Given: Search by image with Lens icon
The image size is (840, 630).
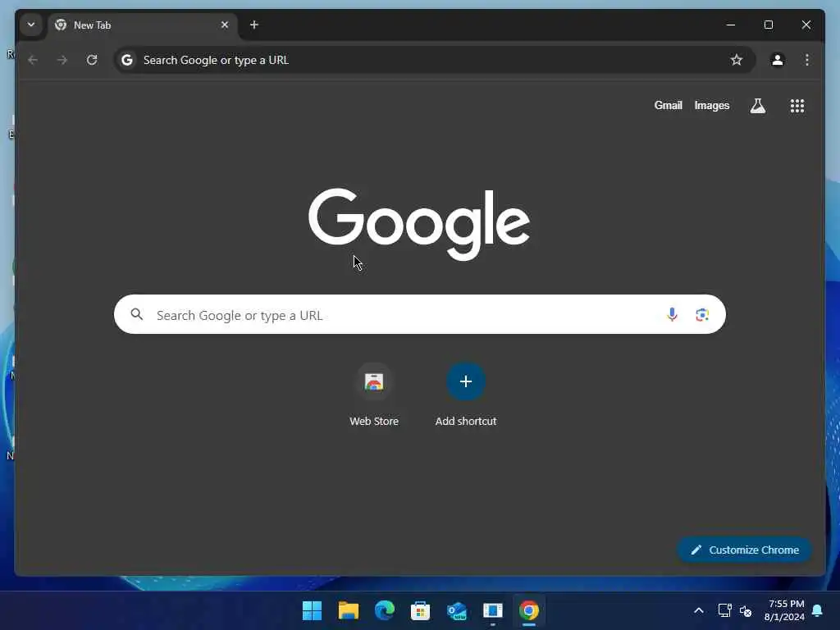Looking at the screenshot, I should (702, 314).
